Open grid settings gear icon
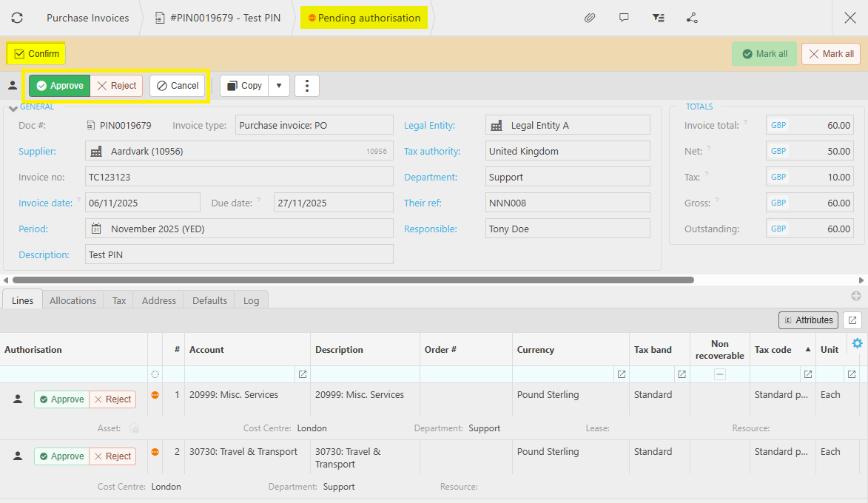Screen dimensions: 868x503 (857, 343)
